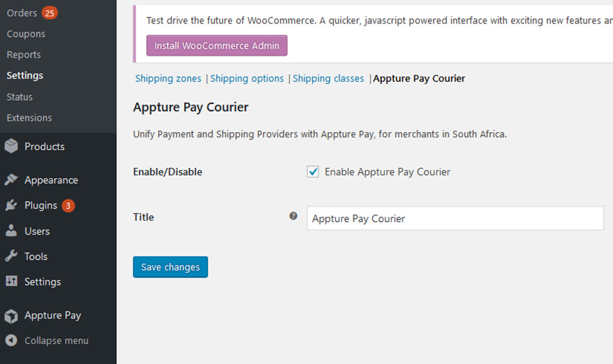Click the Appearance paintbrush icon

point(11,180)
